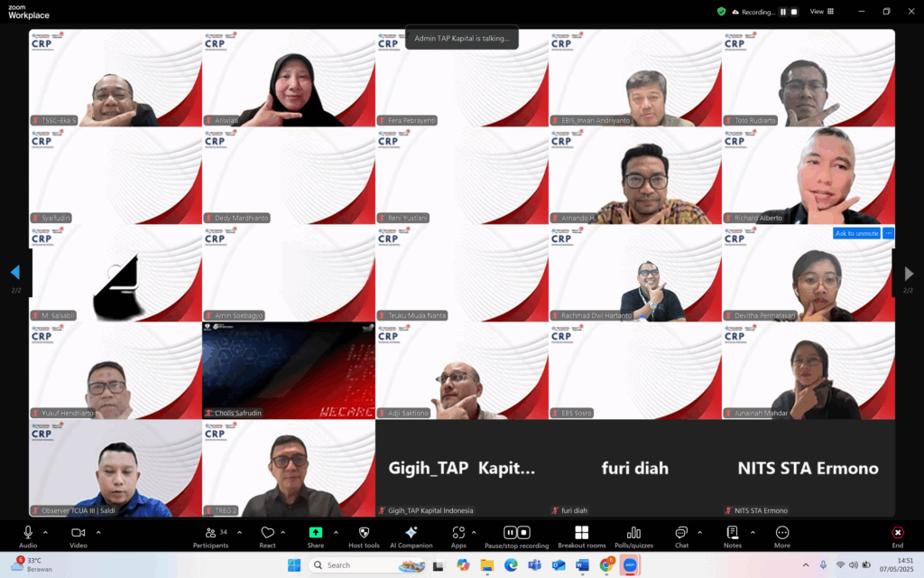This screenshot has width=924, height=578.
Task: Select the furi diah participant tile
Action: 635,469
